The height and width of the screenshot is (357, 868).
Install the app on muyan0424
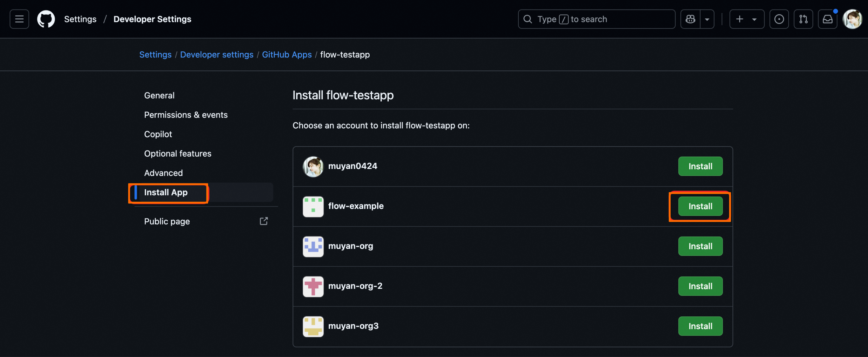pyautogui.click(x=700, y=166)
